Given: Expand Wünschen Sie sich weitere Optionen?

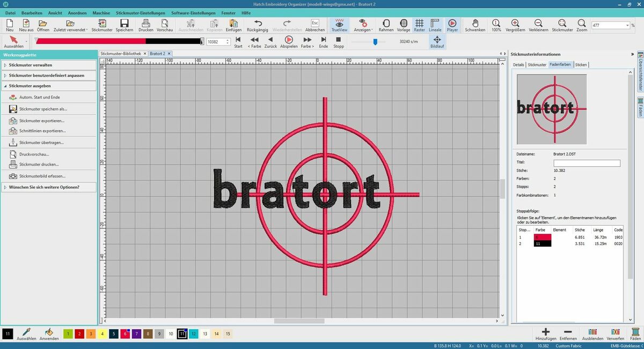Looking at the screenshot, I should click(x=49, y=187).
